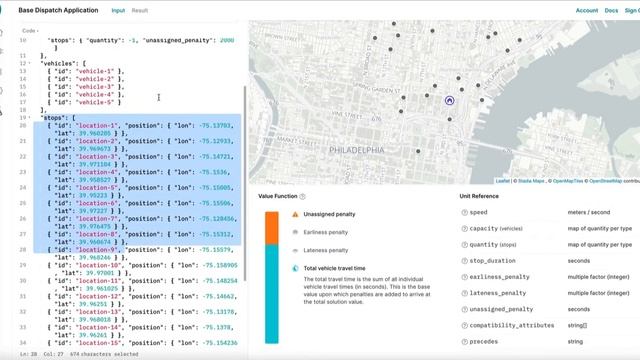Click the PHILADELPHIA label on the map

pos(357,150)
